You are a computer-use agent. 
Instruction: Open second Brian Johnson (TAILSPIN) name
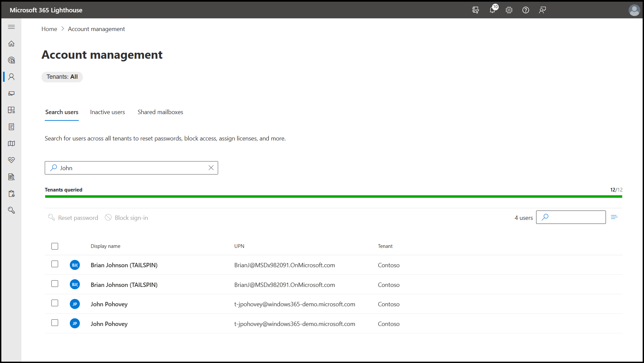[x=124, y=285]
